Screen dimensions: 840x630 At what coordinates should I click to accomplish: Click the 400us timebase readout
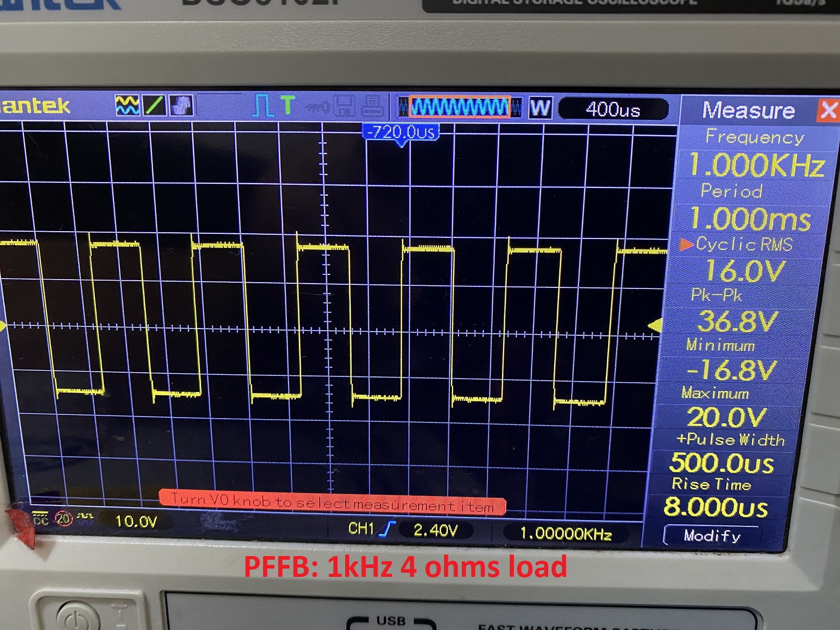tap(613, 110)
